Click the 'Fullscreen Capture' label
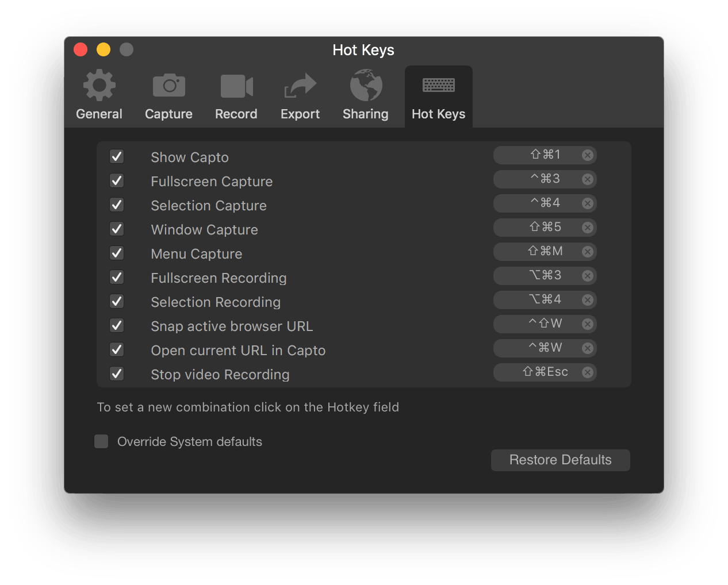728x585 pixels. (x=212, y=182)
